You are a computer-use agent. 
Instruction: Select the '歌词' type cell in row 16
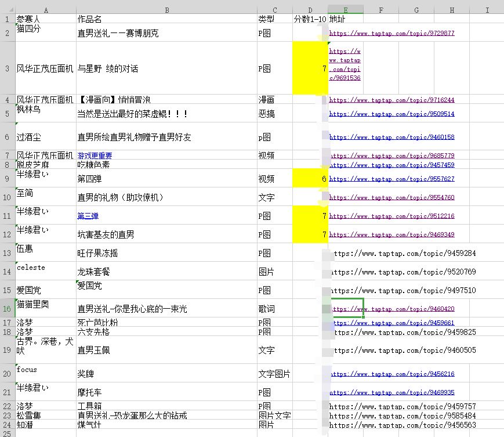point(275,309)
